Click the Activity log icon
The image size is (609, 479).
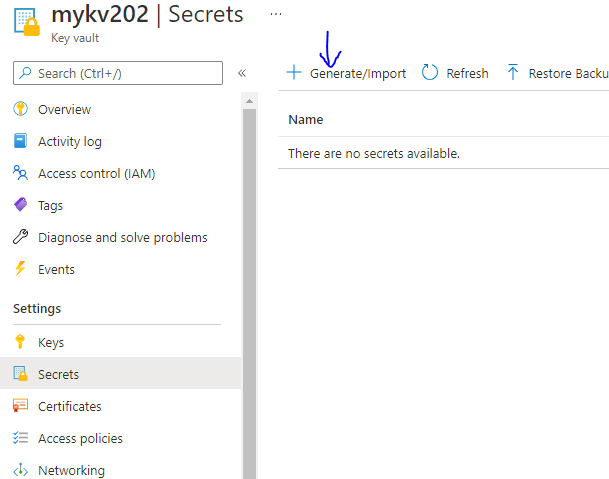tap(20, 141)
